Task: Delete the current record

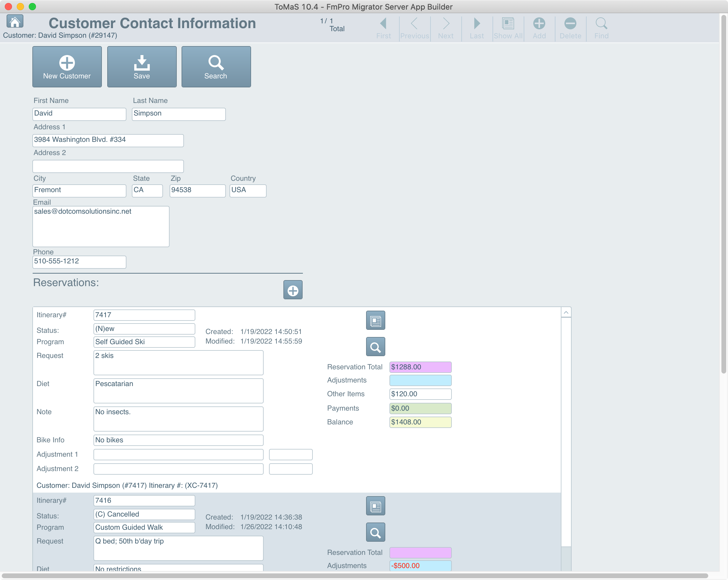Action: pos(570,28)
